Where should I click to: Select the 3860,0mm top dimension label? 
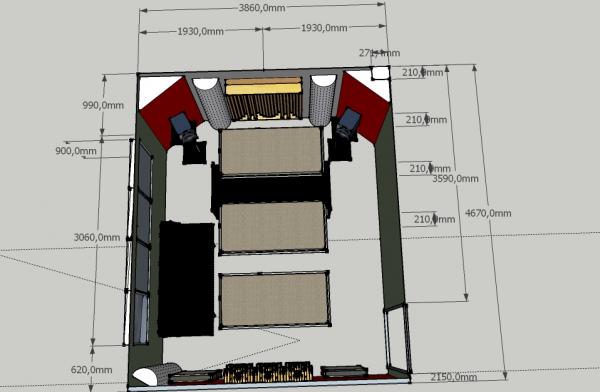[262, 8]
